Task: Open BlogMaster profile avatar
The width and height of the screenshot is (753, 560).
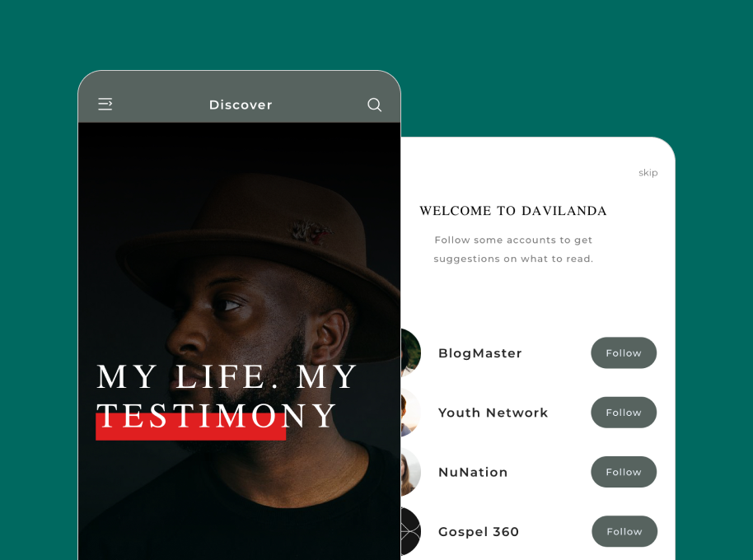Action: click(411, 352)
